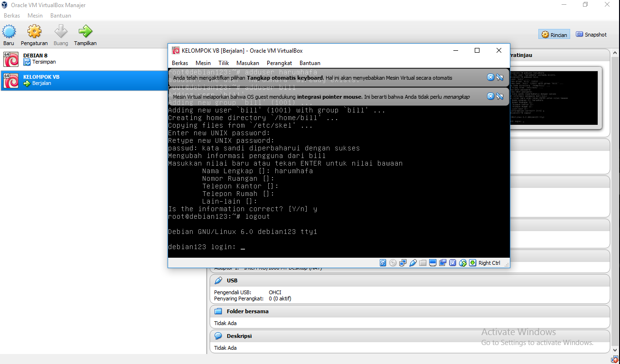The width and height of the screenshot is (620, 364).
Task: Click the "Penyaring Perangkat:" text
Action: (239, 299)
